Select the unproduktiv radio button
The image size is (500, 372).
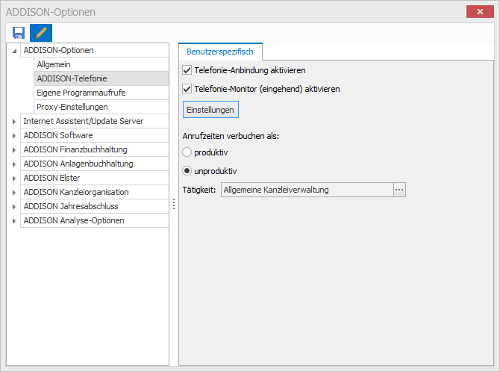tap(187, 171)
